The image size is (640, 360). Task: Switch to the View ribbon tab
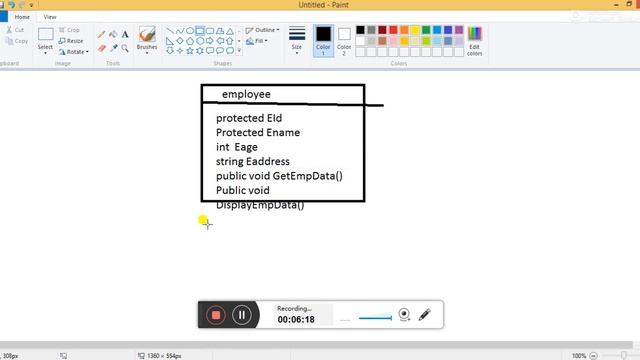click(50, 17)
